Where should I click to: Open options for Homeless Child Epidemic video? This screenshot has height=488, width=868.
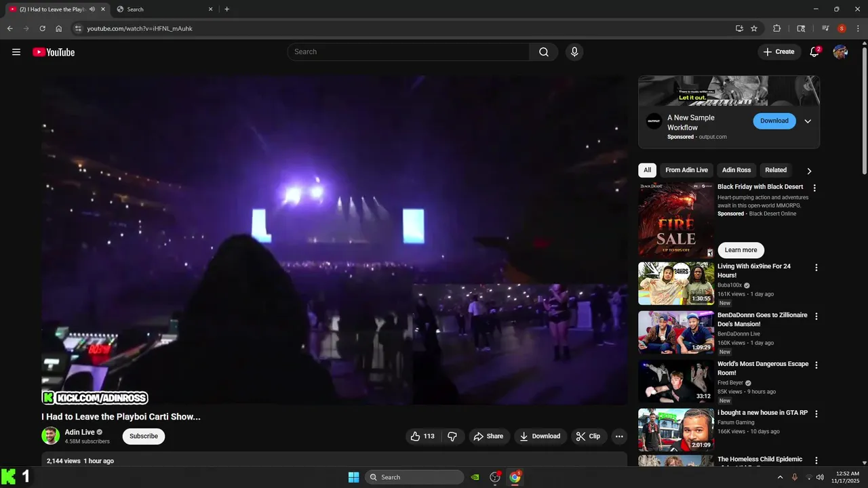(x=816, y=461)
